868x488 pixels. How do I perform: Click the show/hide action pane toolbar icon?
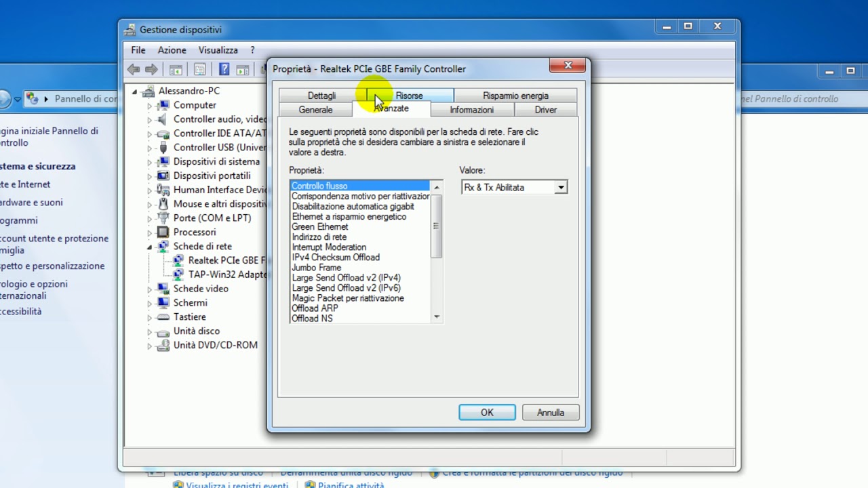[x=242, y=69]
